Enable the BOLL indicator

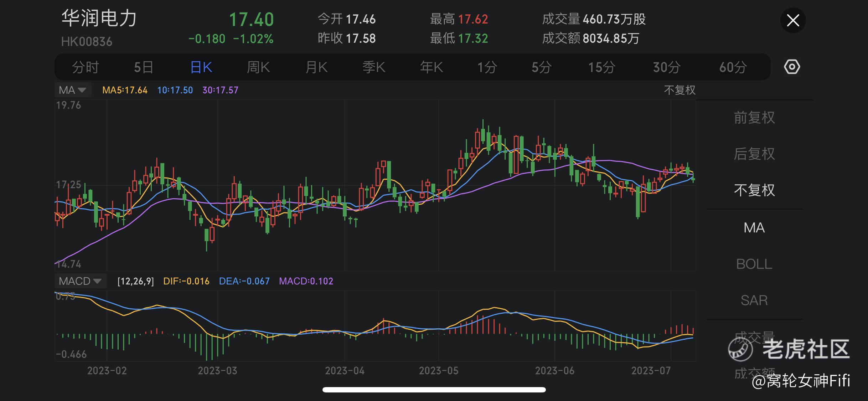click(754, 264)
